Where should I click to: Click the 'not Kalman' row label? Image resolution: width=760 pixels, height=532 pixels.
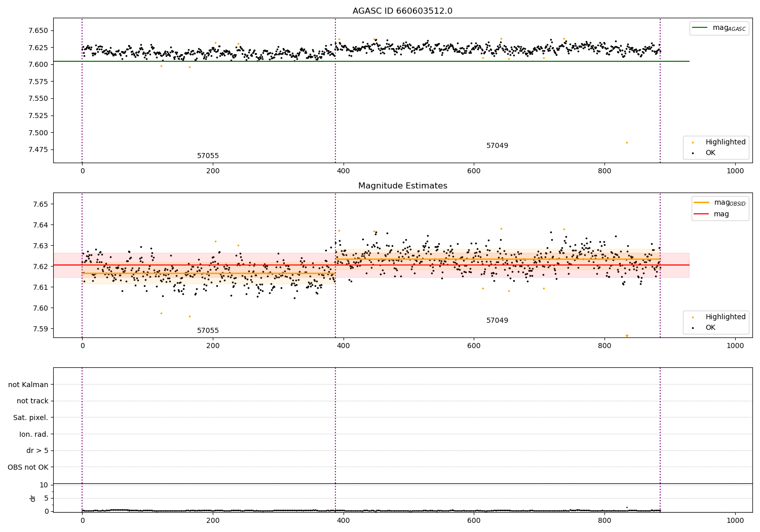coord(28,385)
